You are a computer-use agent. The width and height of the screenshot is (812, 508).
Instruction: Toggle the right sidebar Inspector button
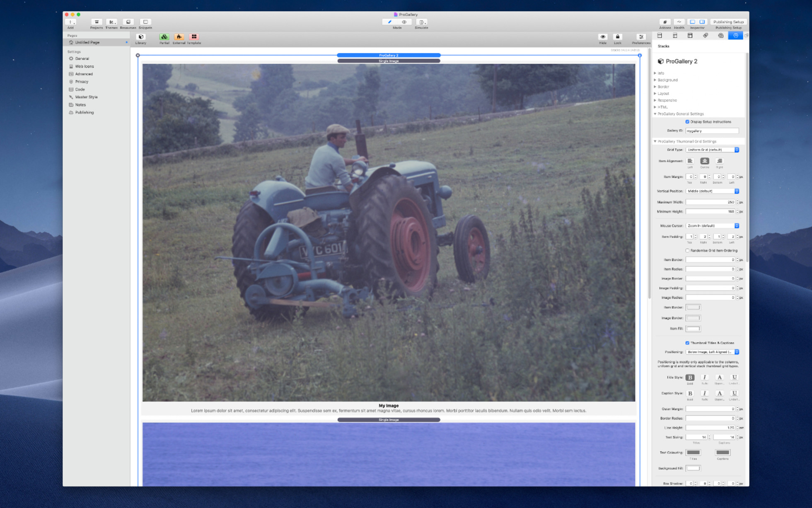click(x=702, y=22)
